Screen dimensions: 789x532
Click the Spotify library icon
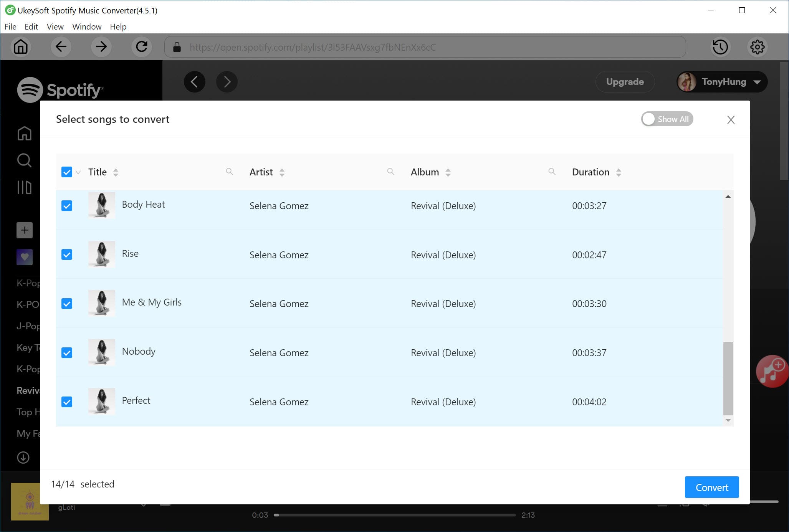pos(24,188)
